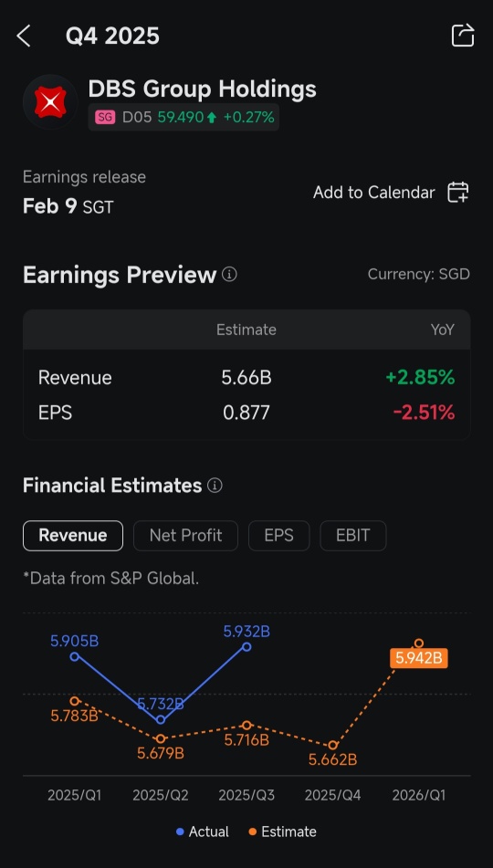Tap the pink SG market badge
The image size is (493, 868).
point(105,118)
